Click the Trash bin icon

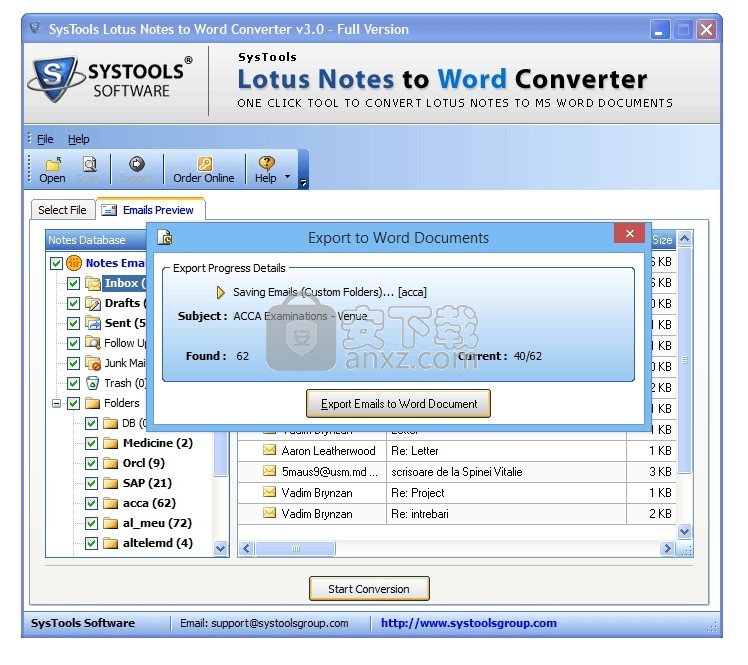[x=93, y=384]
